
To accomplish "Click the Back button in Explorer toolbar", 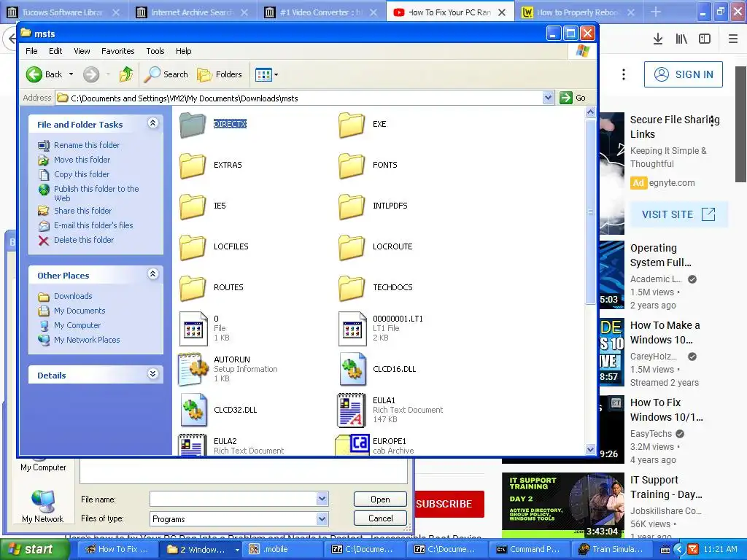I will (x=44, y=74).
